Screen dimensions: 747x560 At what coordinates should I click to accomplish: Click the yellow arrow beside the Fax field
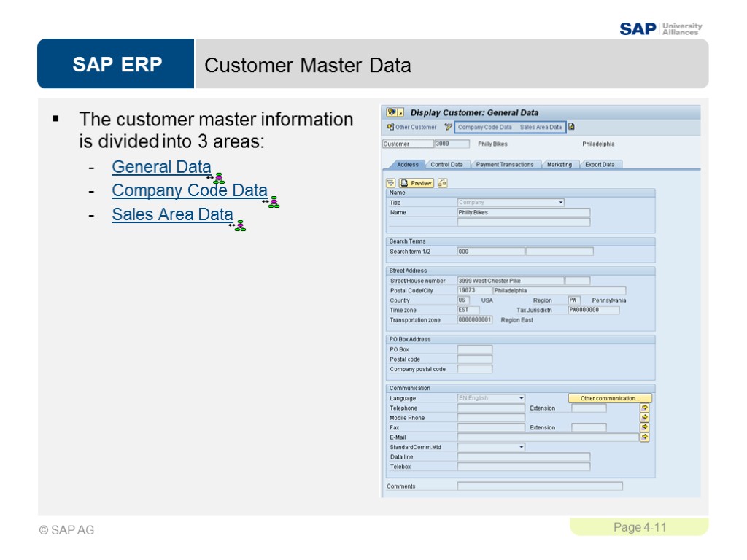pyautogui.click(x=645, y=427)
